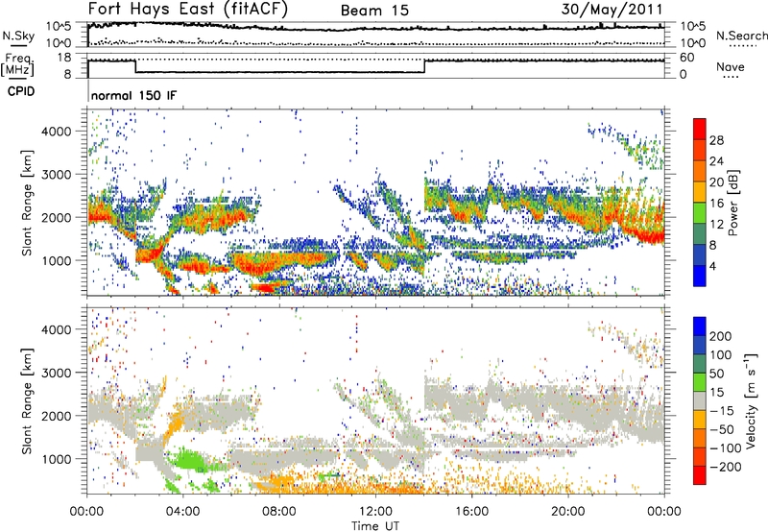Screen dimensions: 768x532
Task: Click the "Fort Hays East (fitACF)" title
Action: tap(188, 10)
